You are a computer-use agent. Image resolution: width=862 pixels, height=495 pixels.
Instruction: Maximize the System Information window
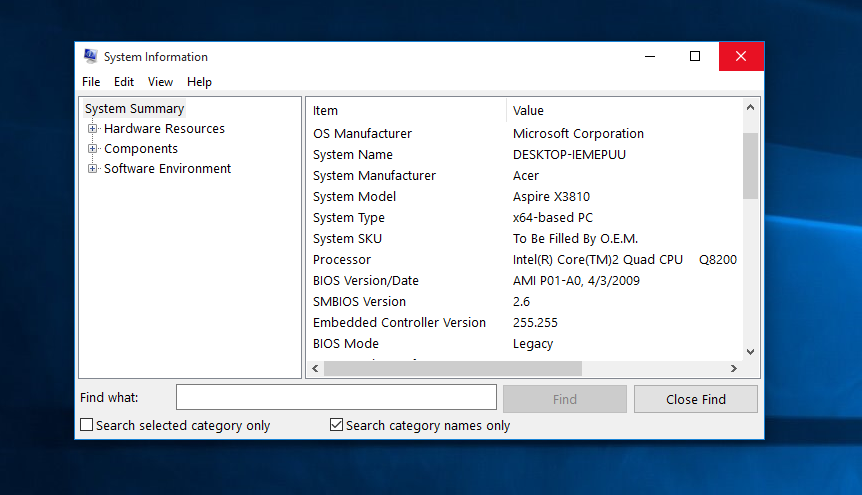click(695, 56)
